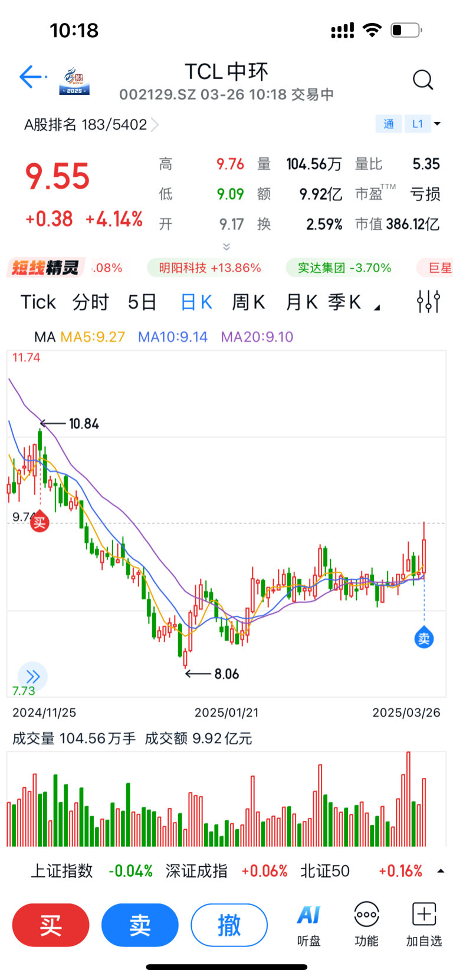This screenshot has width=453, height=980.
Task: Tap the blue 卖 sell button
Action: 140,925
